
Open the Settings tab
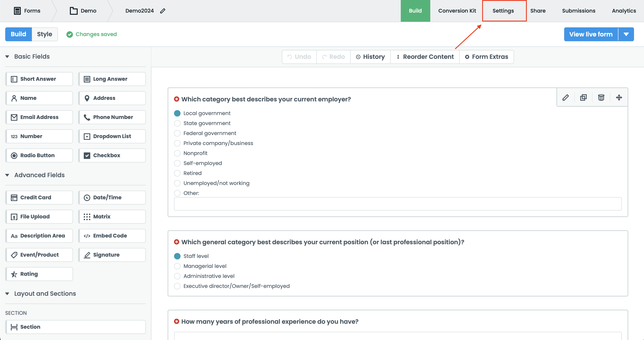point(503,11)
